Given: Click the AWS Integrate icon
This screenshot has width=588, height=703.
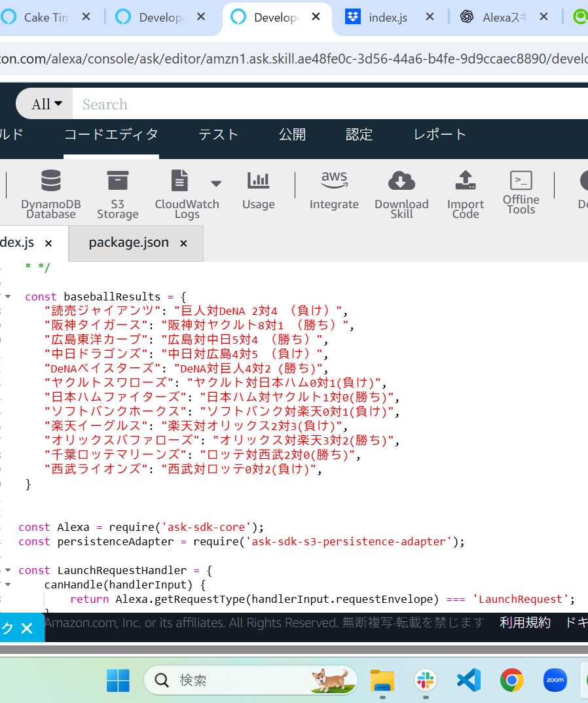Looking at the screenshot, I should [334, 180].
